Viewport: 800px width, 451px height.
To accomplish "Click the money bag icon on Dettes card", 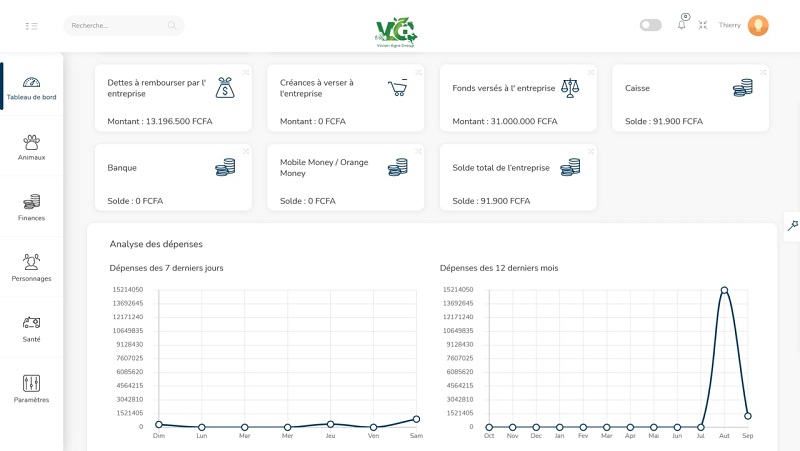I will coord(225,88).
